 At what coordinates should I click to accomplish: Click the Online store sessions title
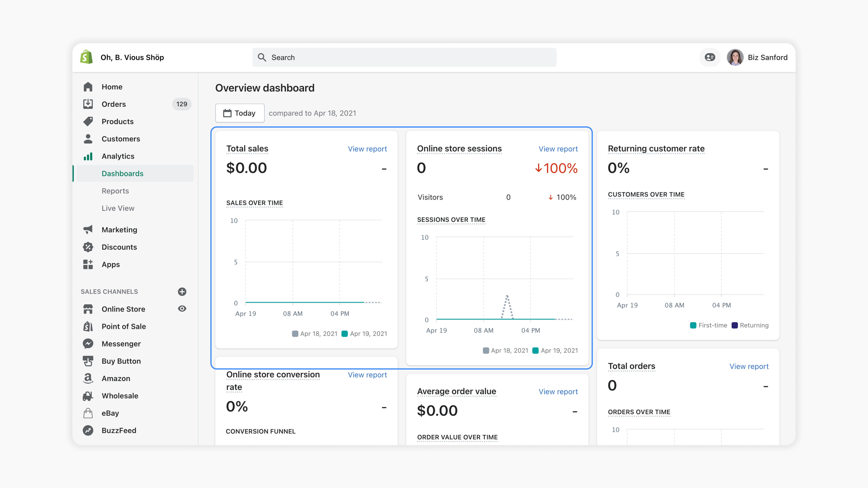pos(459,149)
